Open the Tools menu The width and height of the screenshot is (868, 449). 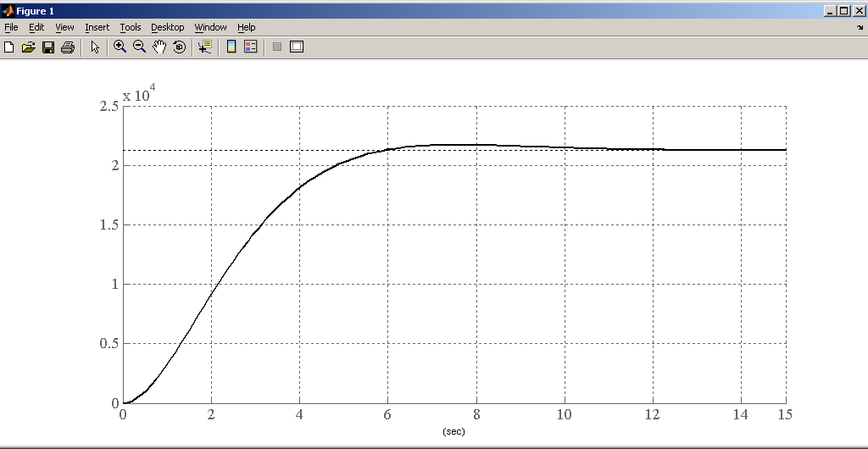(131, 27)
